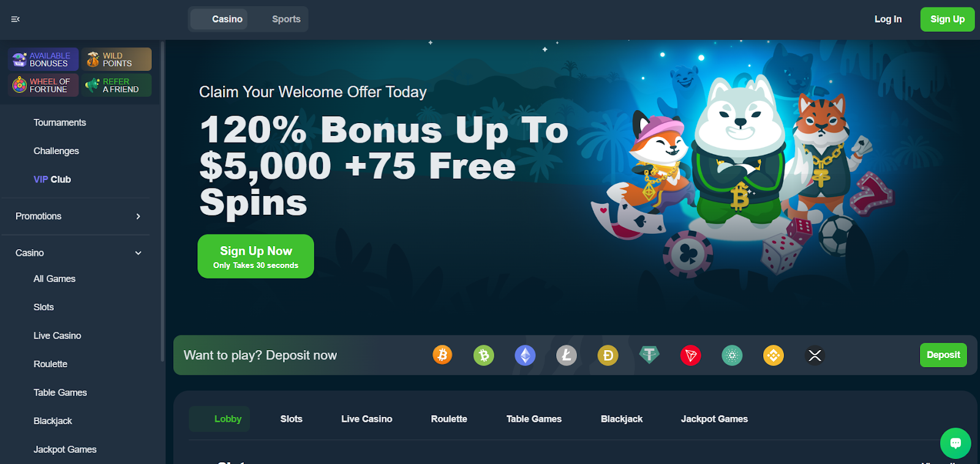Viewport: 980px width, 464px height.
Task: Select the Binance Coin icon
Action: (x=774, y=355)
